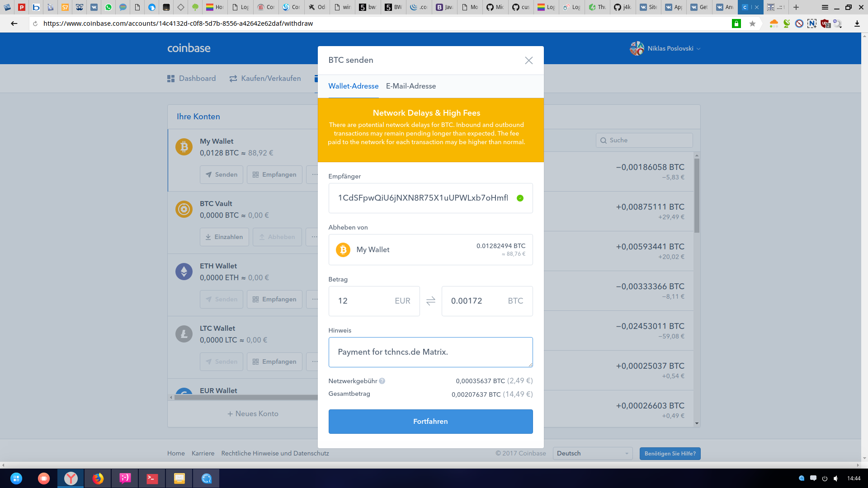Click the browser reload icon
The height and width of the screenshot is (488, 868).
tap(35, 23)
